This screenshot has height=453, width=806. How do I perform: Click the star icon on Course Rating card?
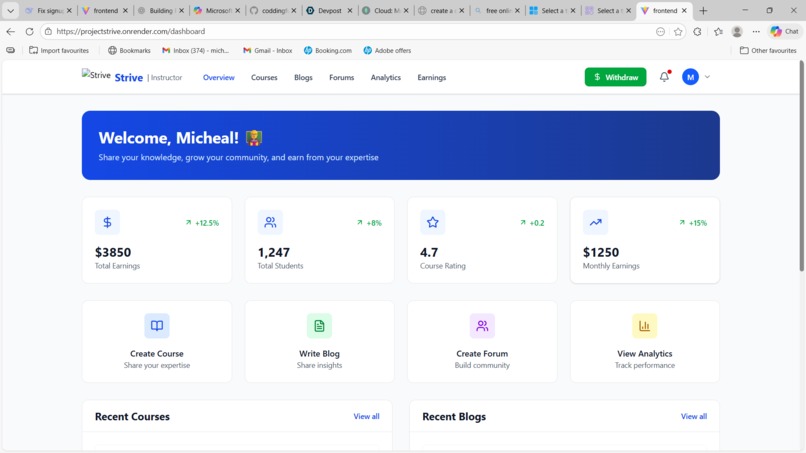432,222
